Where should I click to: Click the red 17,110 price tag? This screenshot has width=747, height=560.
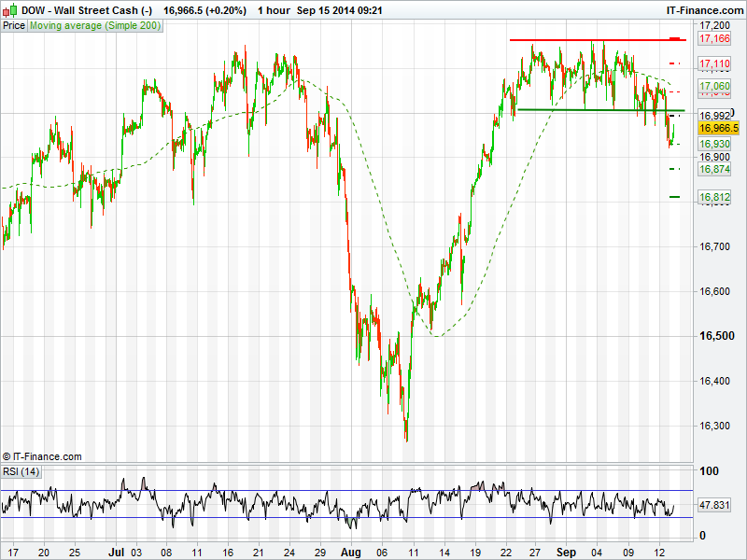714,63
